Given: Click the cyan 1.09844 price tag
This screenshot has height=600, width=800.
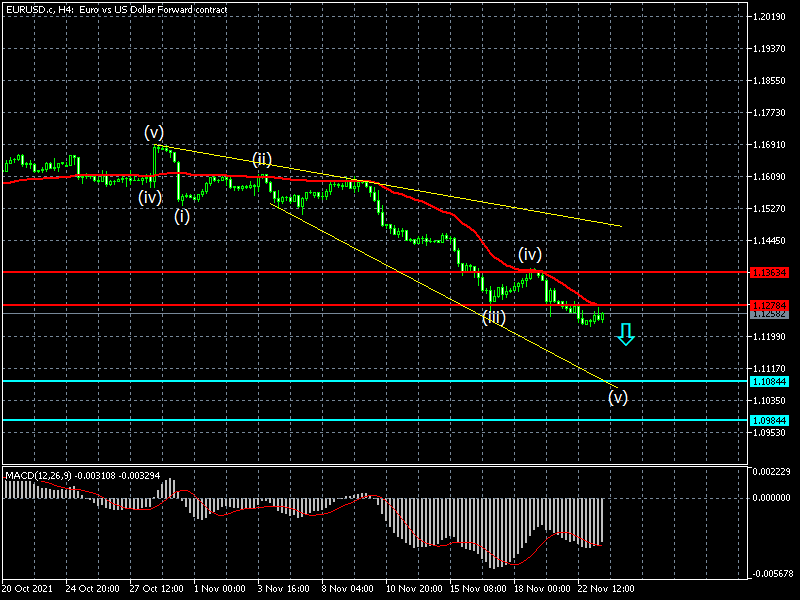Looking at the screenshot, I should (769, 420).
